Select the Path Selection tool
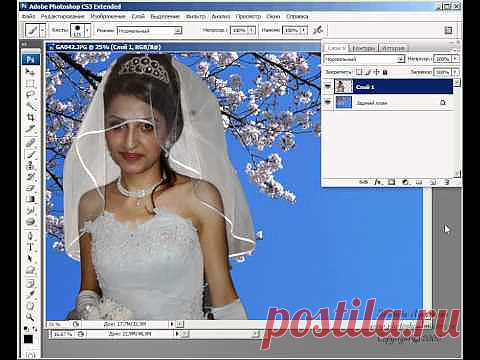 [30, 258]
